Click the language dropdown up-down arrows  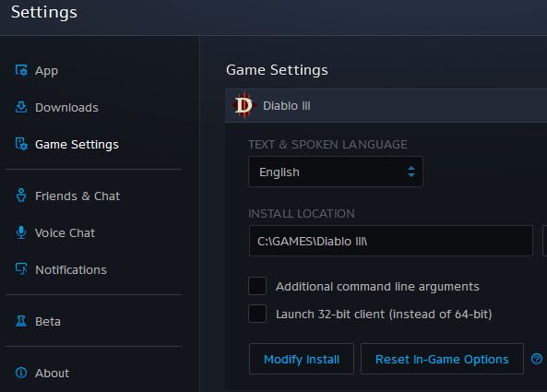(411, 172)
